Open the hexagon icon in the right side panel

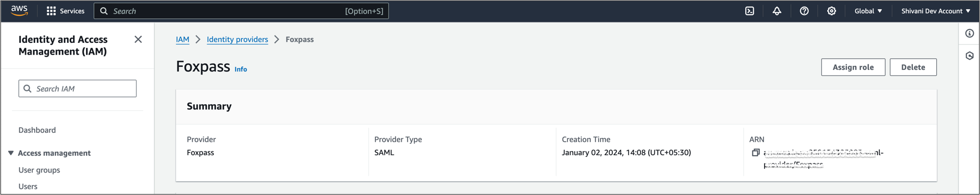pos(969,56)
